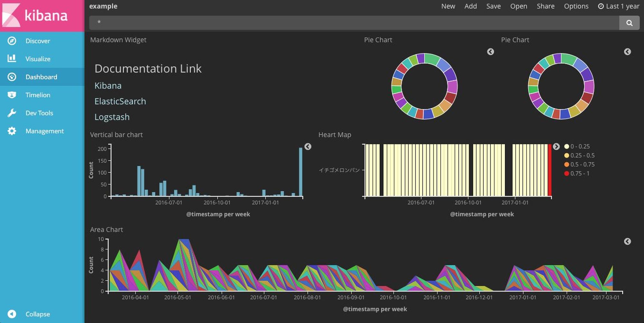Click the Dev Tools wrench icon
Screen dimensions: 644x323
pos(12,113)
